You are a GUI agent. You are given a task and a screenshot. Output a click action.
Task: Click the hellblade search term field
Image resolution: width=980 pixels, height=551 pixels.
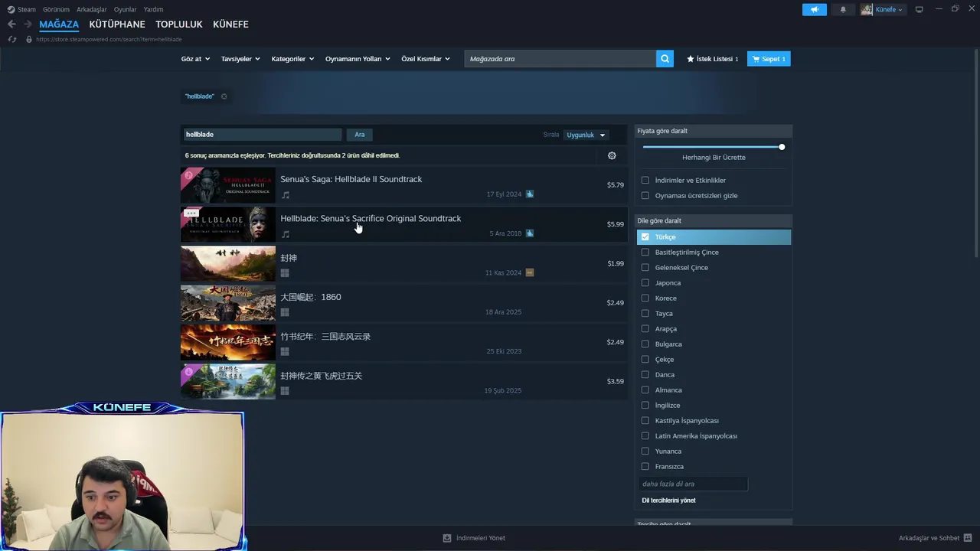pos(262,135)
